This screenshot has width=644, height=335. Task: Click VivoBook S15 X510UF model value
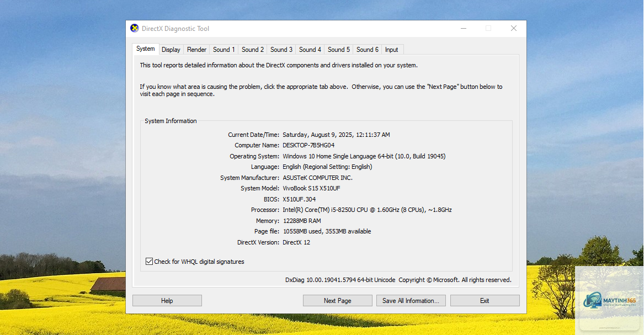pyautogui.click(x=311, y=188)
